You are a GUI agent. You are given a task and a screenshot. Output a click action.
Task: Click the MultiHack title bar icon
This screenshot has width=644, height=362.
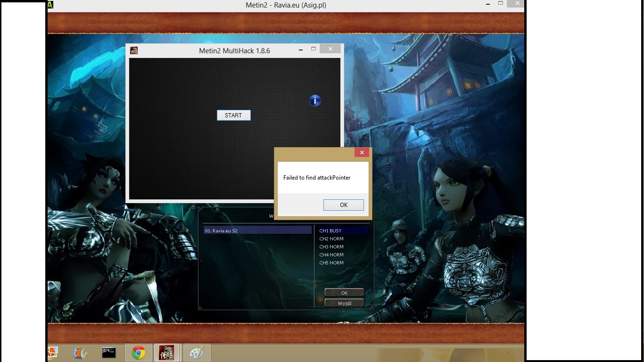point(134,50)
